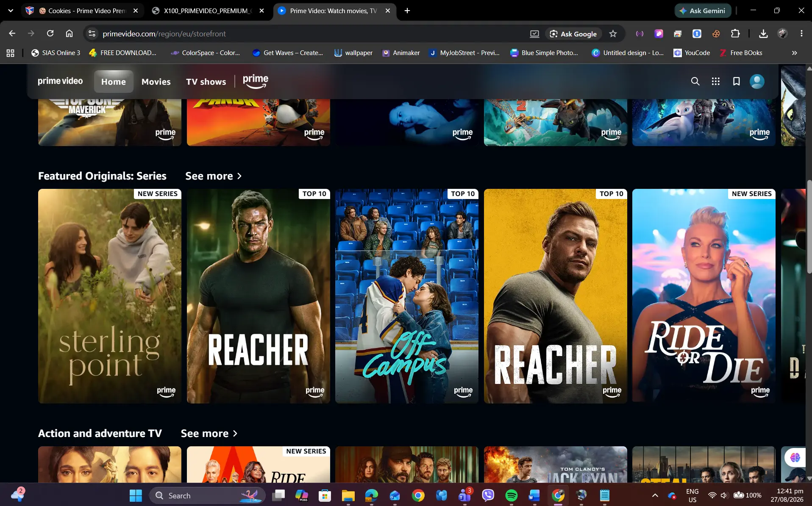Open Chrome downloads
This screenshot has width=812, height=506.
tap(763, 33)
